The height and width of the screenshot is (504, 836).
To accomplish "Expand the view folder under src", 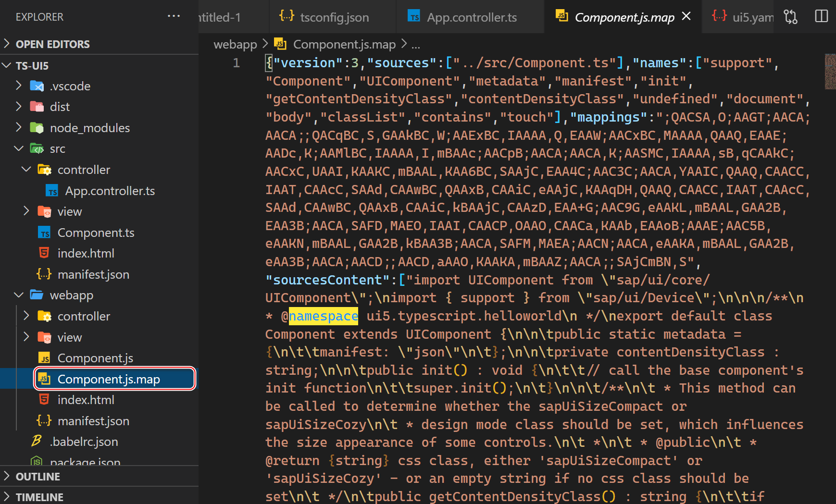I will (99, 211).
